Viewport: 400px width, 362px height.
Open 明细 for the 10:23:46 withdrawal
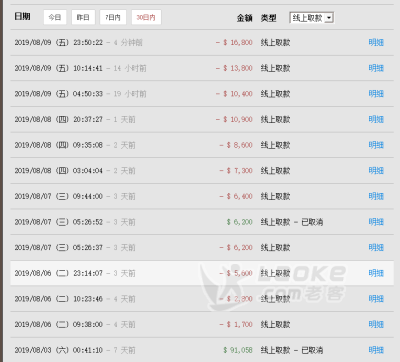pyautogui.click(x=376, y=299)
